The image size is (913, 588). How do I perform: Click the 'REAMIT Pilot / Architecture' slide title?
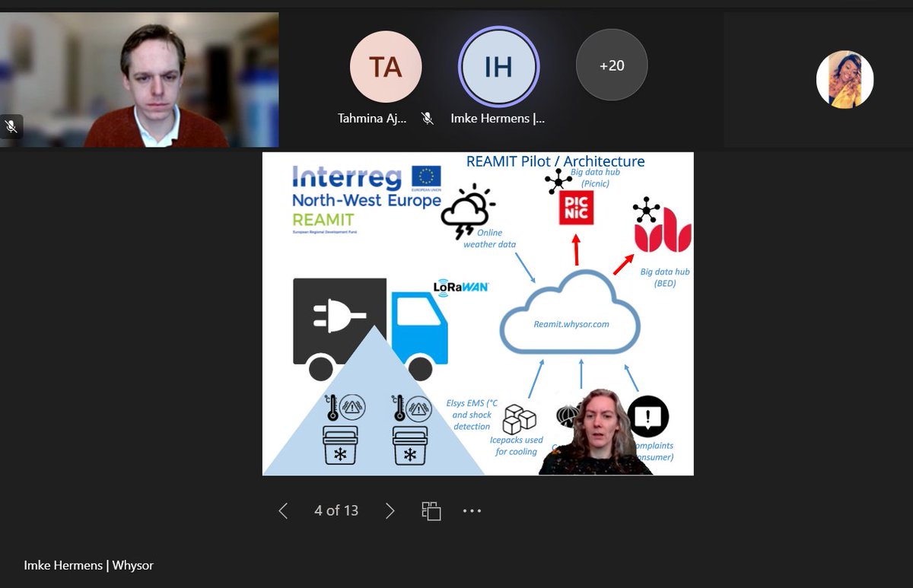pyautogui.click(x=555, y=161)
